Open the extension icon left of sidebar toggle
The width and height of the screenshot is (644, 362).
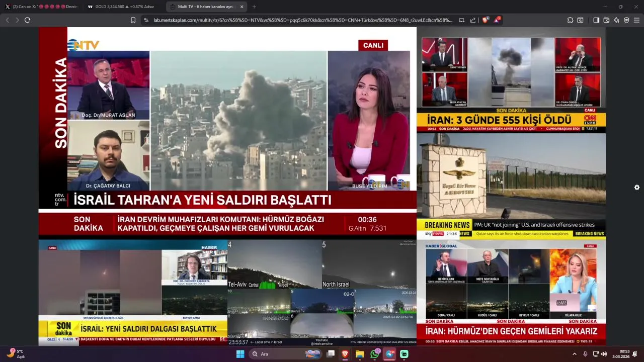click(x=580, y=20)
